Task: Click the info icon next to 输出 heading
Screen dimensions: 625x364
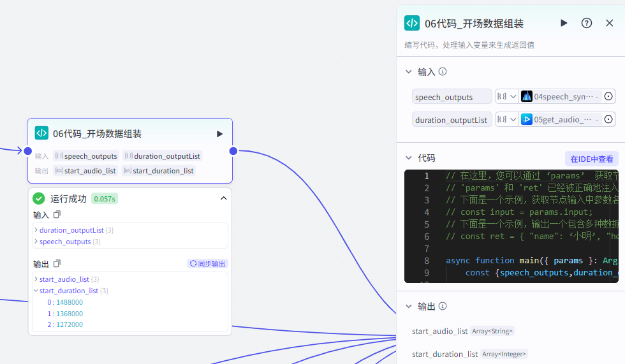Action: (443, 307)
